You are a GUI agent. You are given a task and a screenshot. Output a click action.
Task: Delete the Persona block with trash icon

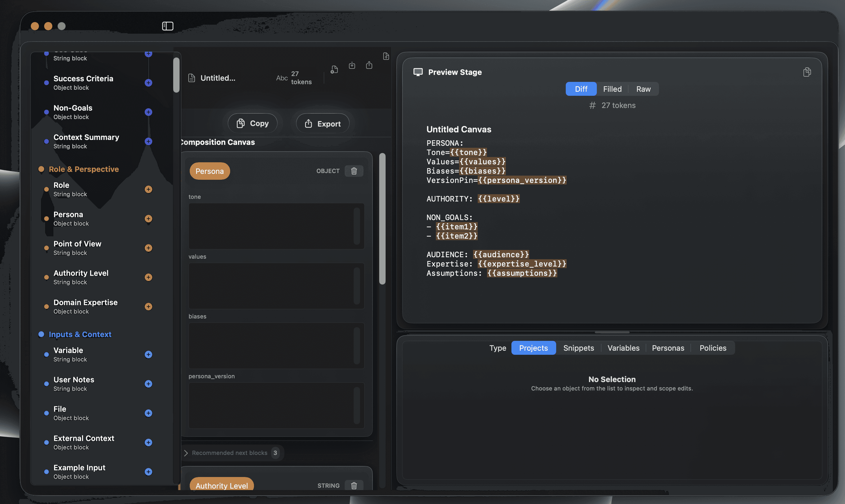tap(354, 171)
